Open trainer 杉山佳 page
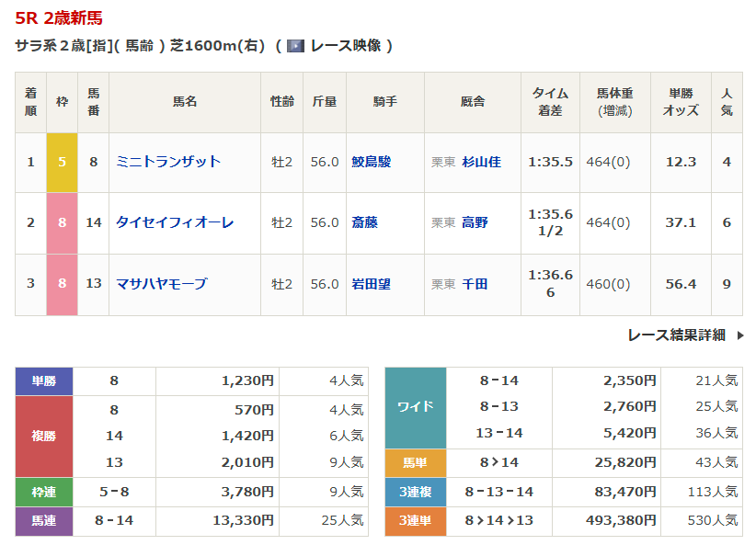 (x=481, y=162)
